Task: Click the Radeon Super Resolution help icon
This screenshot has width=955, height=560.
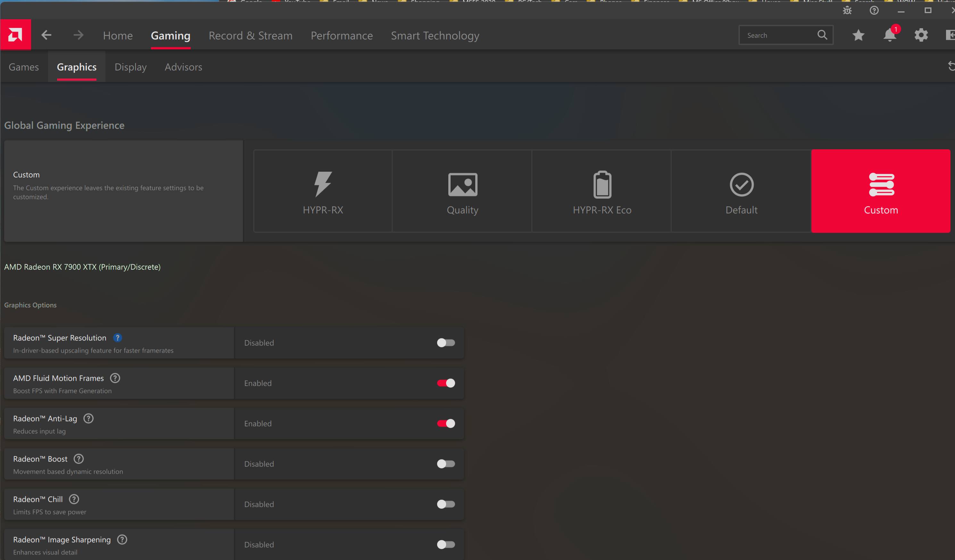Action: click(117, 337)
